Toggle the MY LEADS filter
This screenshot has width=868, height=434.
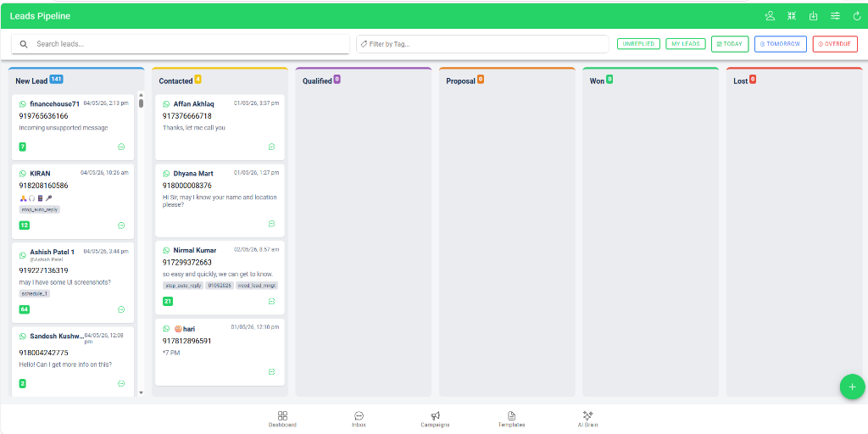pyautogui.click(x=685, y=44)
